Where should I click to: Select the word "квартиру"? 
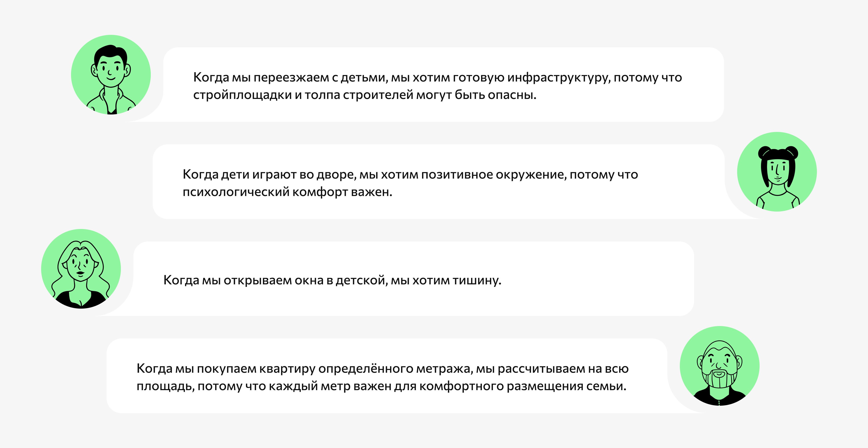tap(287, 369)
